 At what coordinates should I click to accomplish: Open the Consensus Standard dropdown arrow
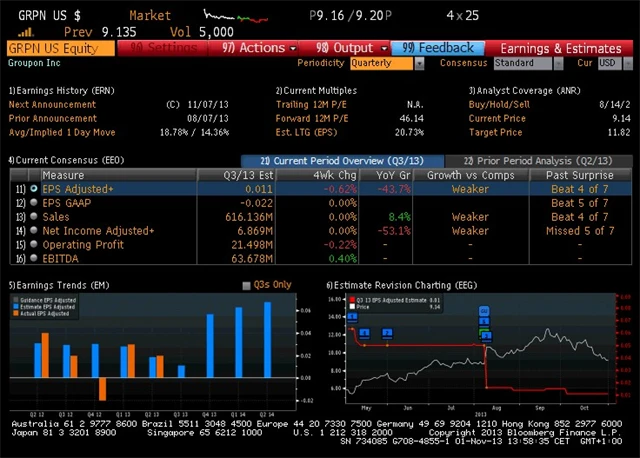tap(558, 63)
